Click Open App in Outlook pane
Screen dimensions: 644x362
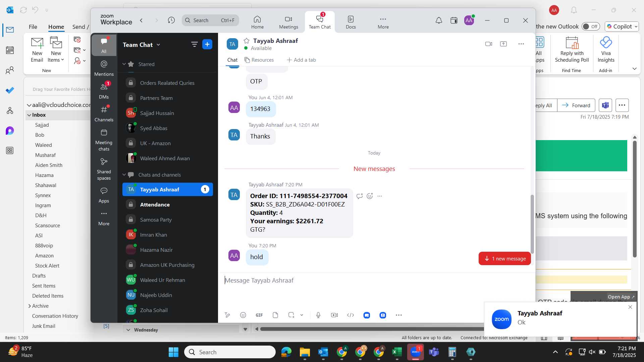(621, 297)
